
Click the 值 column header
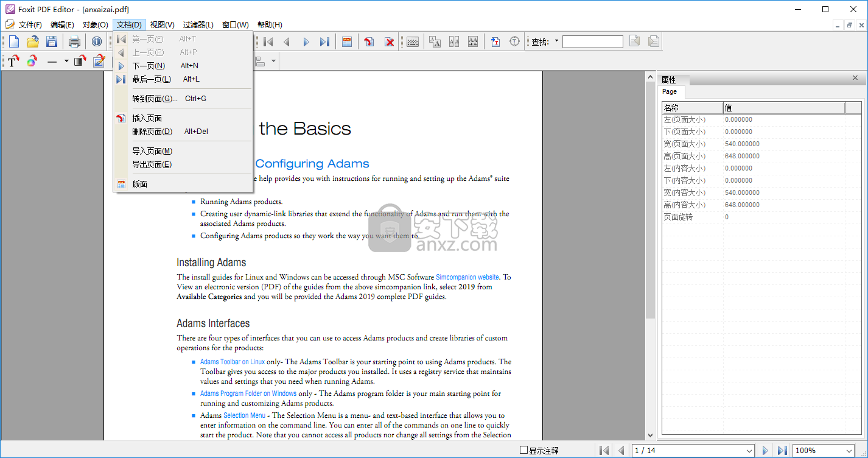(784, 108)
